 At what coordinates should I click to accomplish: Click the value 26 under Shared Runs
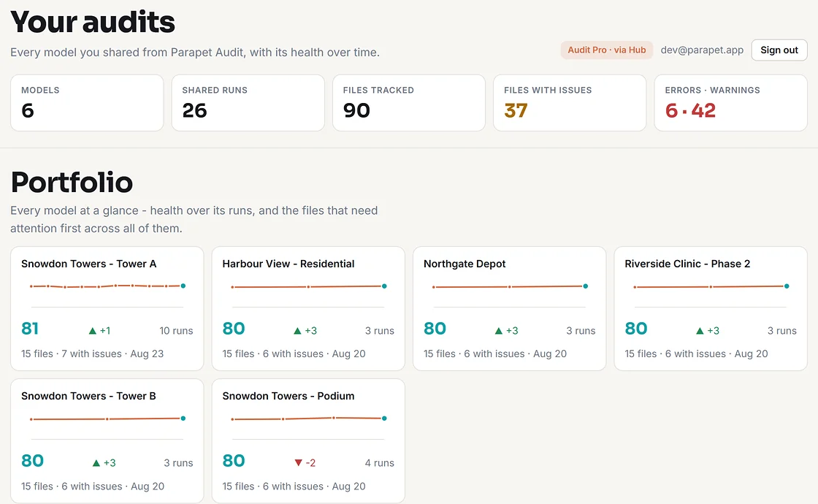pos(194,110)
